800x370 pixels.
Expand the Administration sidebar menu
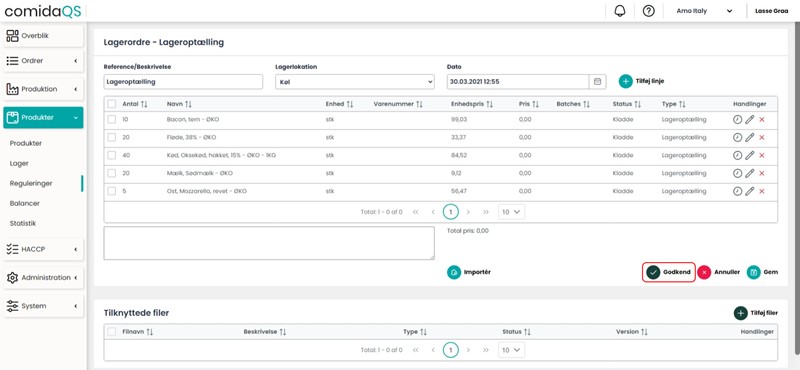click(x=43, y=278)
